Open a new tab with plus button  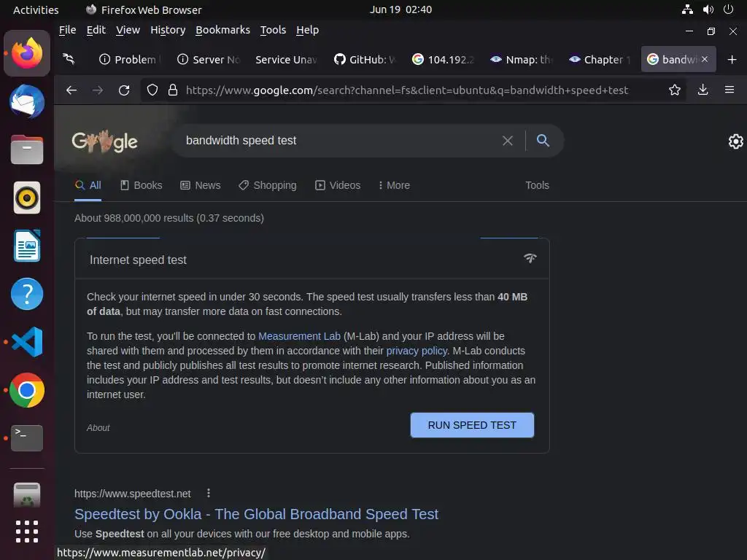(x=732, y=60)
